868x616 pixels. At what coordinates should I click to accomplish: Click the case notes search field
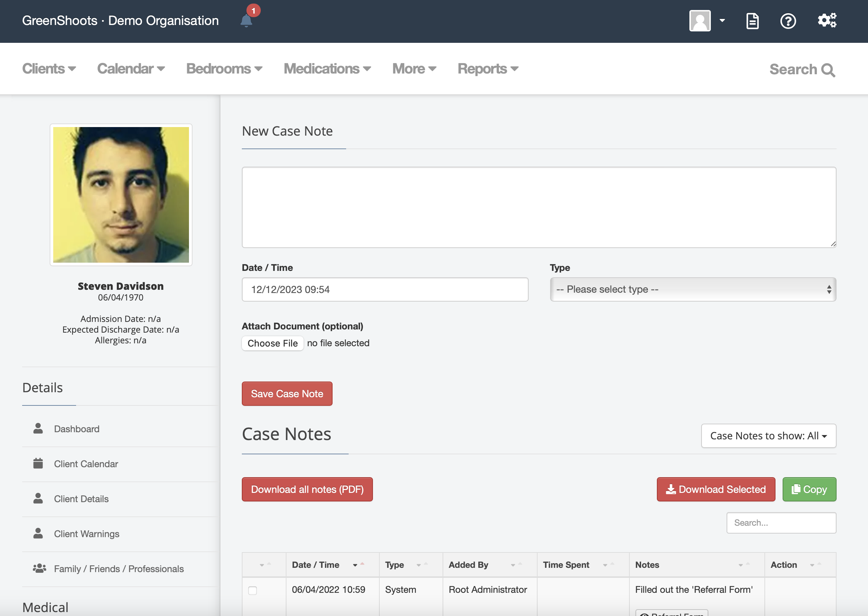pyautogui.click(x=781, y=523)
